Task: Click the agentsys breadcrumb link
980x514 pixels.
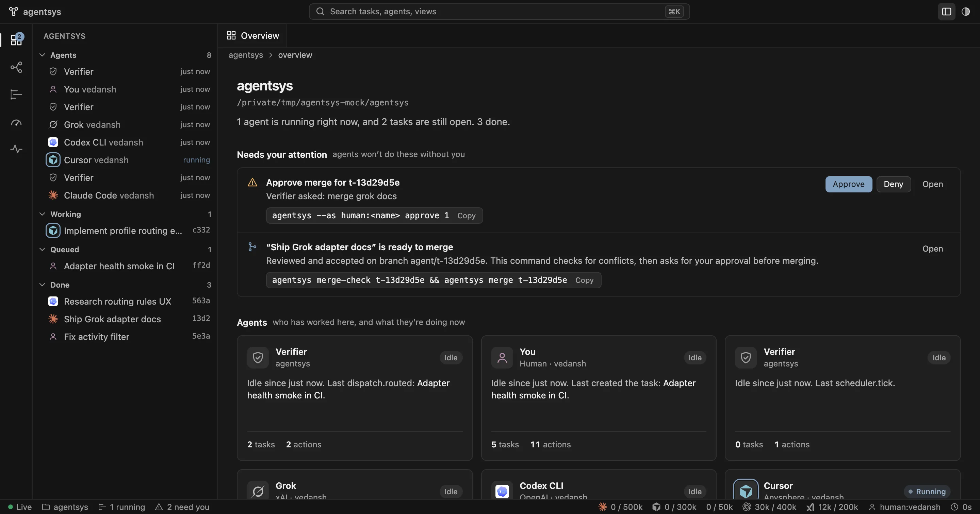Action: coord(246,55)
